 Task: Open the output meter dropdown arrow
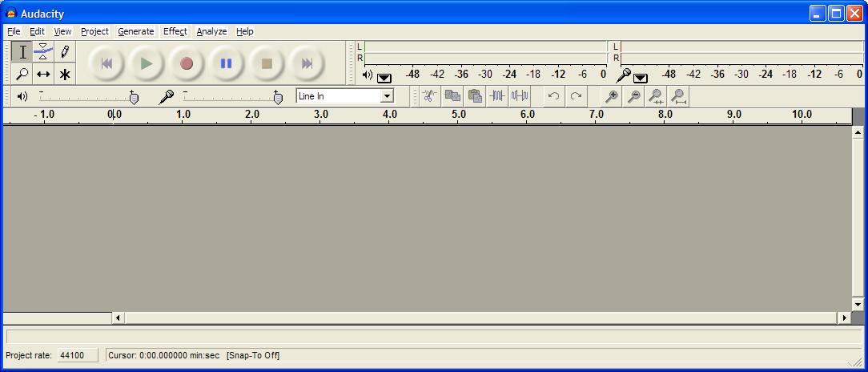[384, 79]
